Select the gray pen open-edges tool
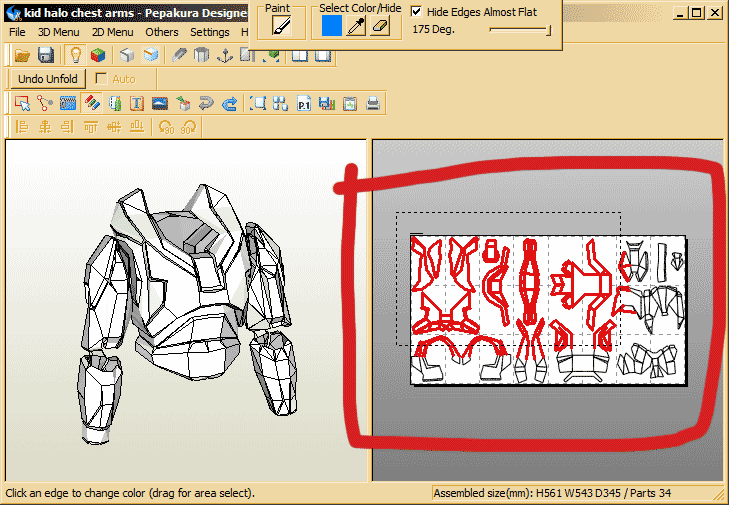This screenshot has height=505, width=729. [x=179, y=55]
